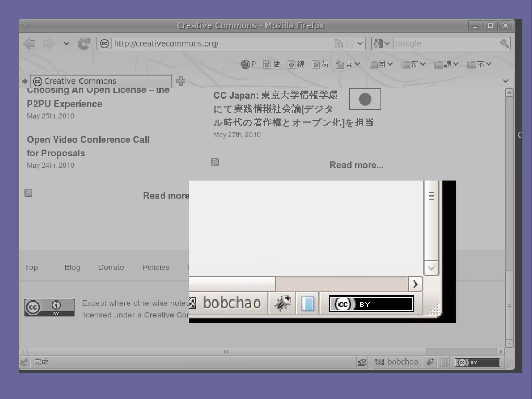Open a new tab with plus icon
The width and height of the screenshot is (532, 399).
tap(181, 81)
